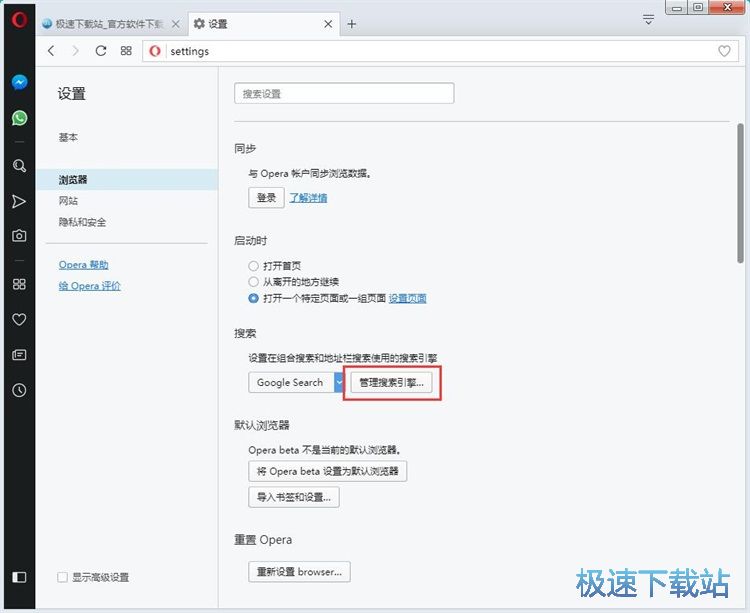
Task: Click the settings address bar
Action: [440, 51]
